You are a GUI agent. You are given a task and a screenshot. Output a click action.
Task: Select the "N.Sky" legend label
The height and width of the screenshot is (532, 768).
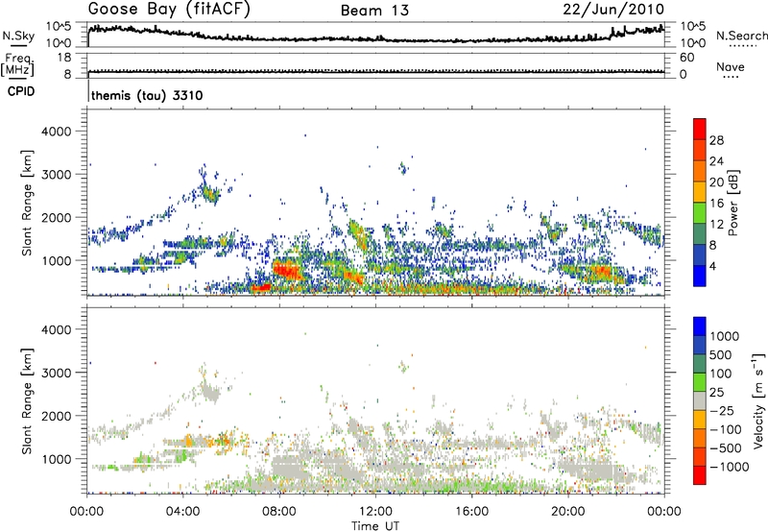click(18, 36)
